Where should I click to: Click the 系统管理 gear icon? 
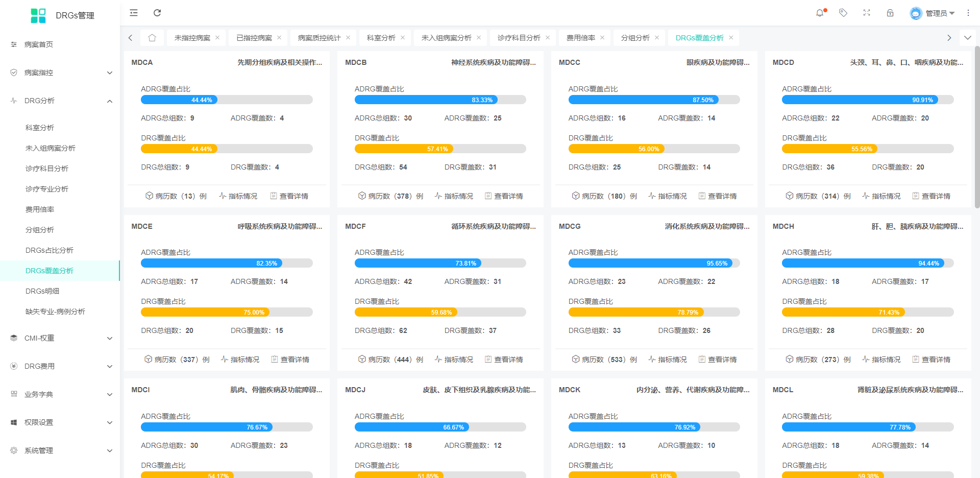[x=14, y=450]
